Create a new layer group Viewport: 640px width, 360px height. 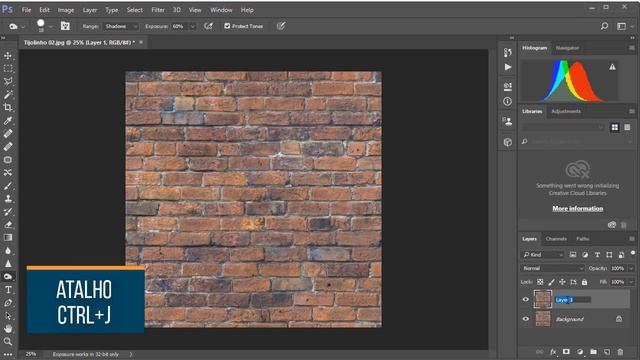click(593, 352)
